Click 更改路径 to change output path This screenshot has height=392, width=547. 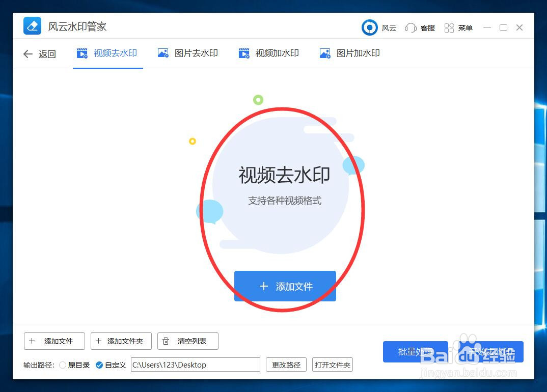[x=286, y=365]
